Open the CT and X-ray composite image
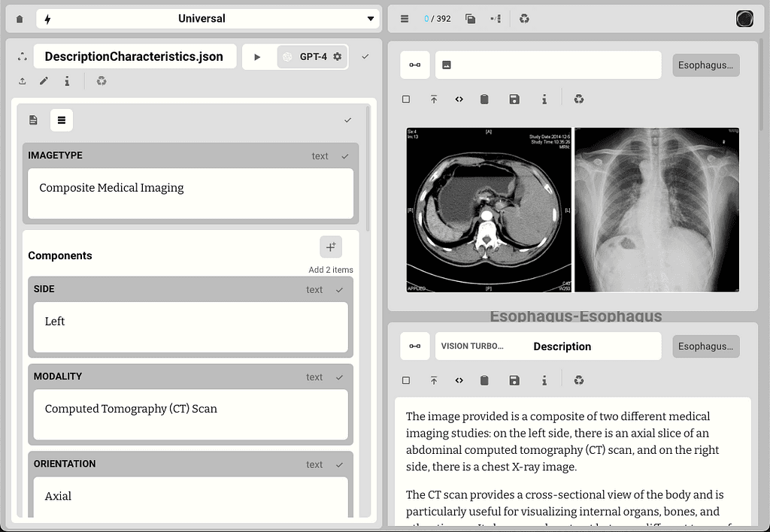 tap(572, 210)
